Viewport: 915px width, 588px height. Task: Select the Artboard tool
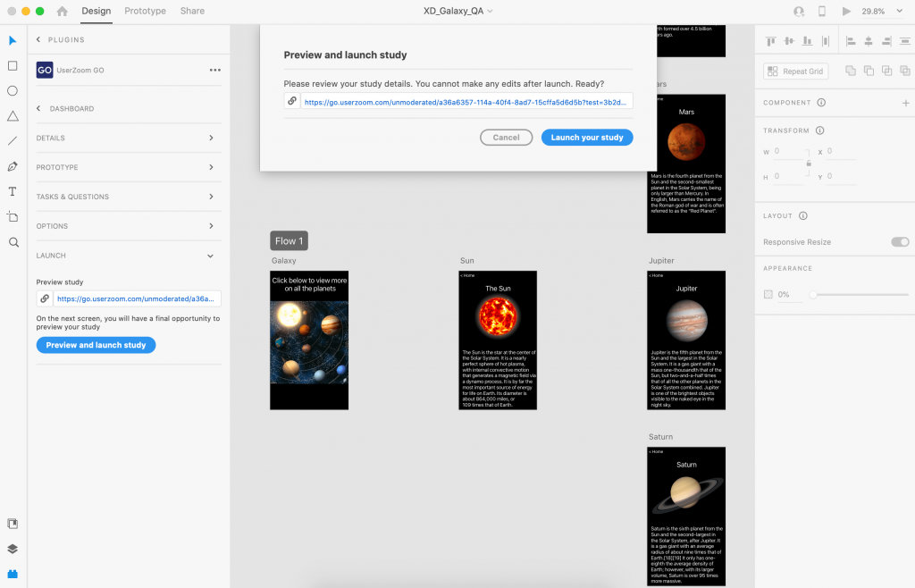13,217
